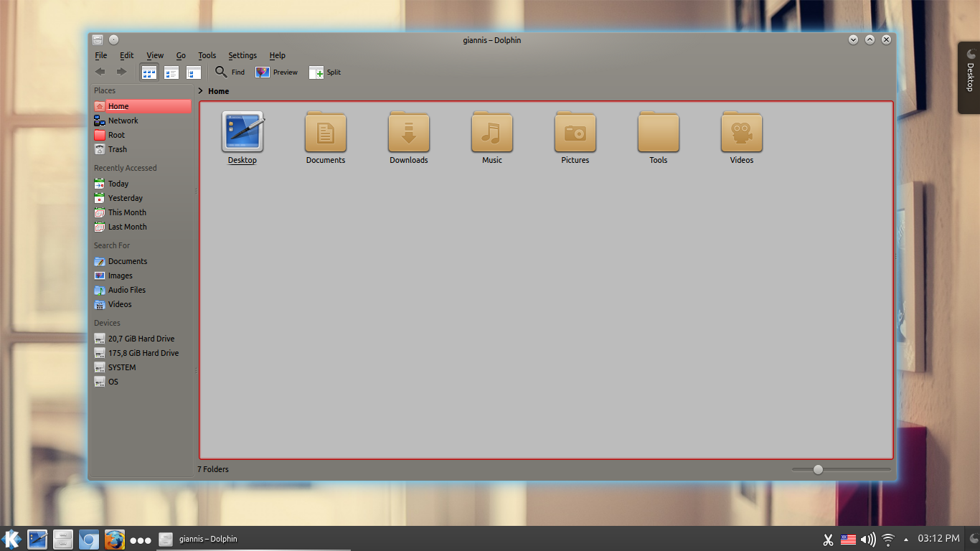Open the keyboard layout flag icon
The image size is (980, 551).
point(848,539)
